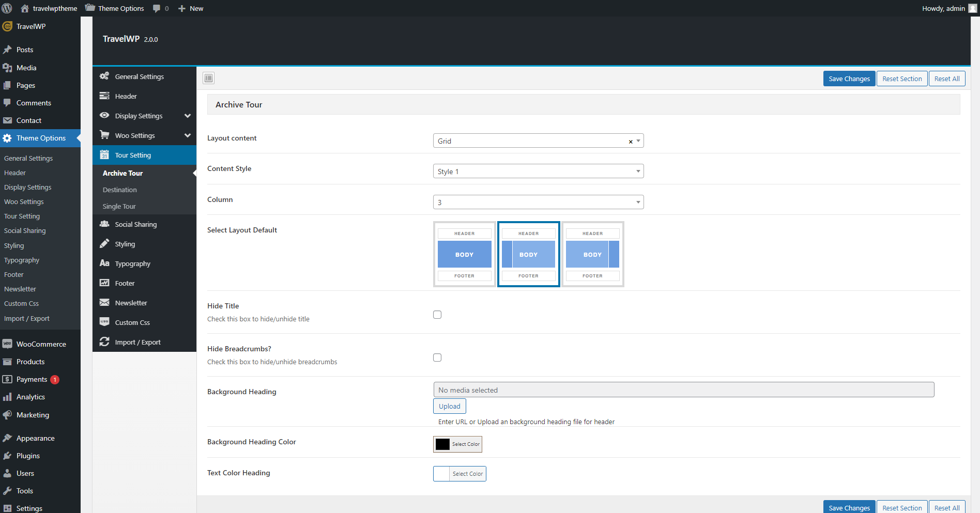980x513 pixels.
Task: Click the Styling brush icon
Action: (104, 243)
